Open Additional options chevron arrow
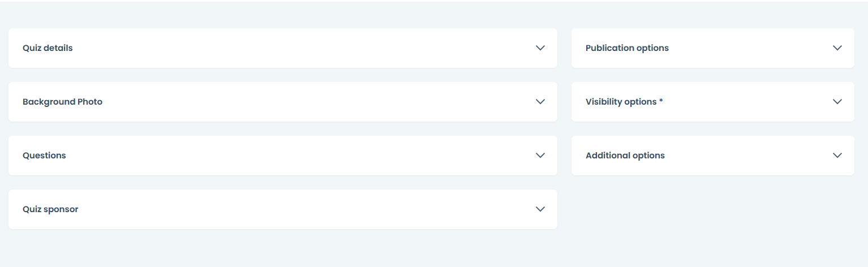This screenshot has width=868, height=267. point(837,156)
